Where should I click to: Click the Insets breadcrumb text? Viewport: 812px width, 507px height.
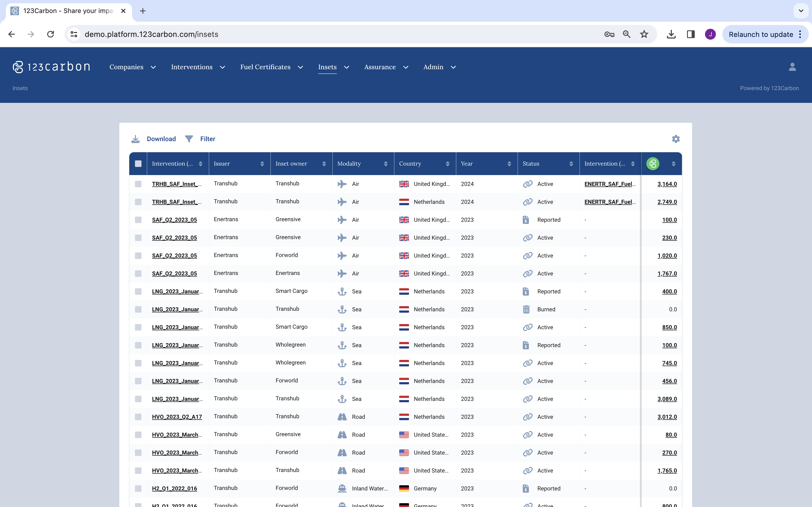tap(20, 88)
